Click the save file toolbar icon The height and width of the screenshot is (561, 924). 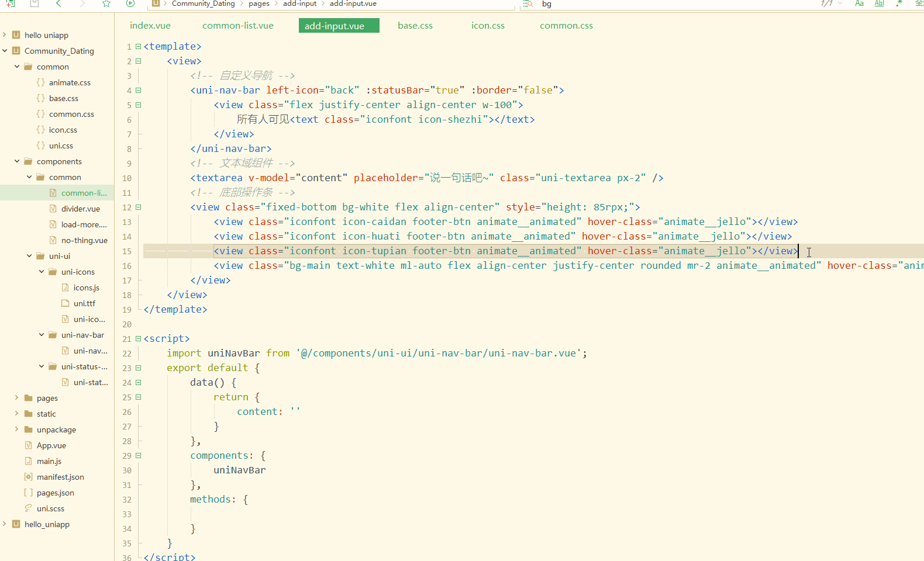(35, 4)
